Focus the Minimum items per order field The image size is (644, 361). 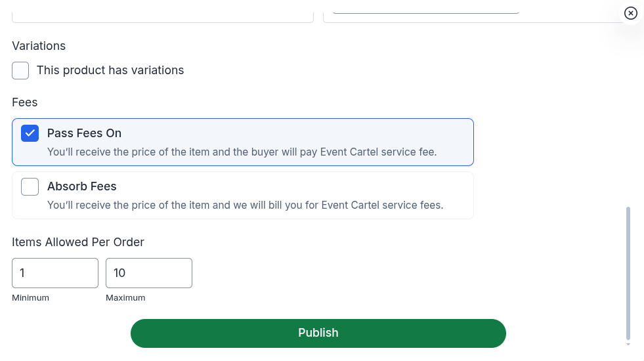pos(55,272)
